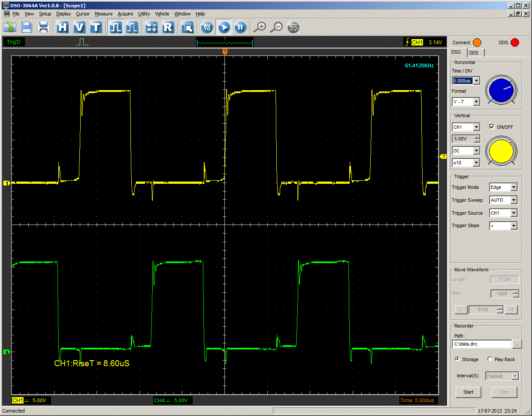Screen dimensions: 532x416
Task: Open the Time/DIV dropdown
Action: 477,81
